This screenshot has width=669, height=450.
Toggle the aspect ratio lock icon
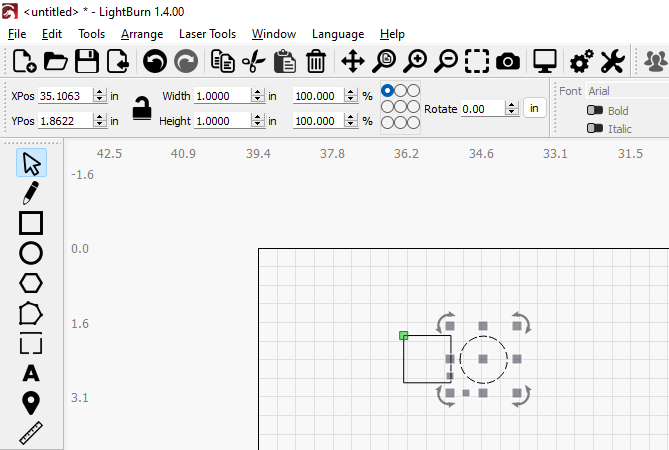point(142,108)
